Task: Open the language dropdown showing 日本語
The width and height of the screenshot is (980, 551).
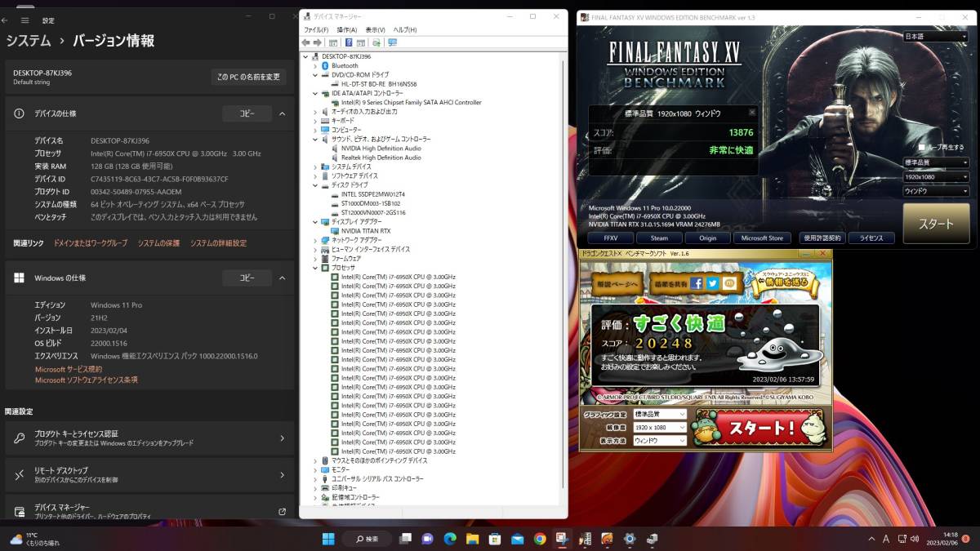Action: 935,37
